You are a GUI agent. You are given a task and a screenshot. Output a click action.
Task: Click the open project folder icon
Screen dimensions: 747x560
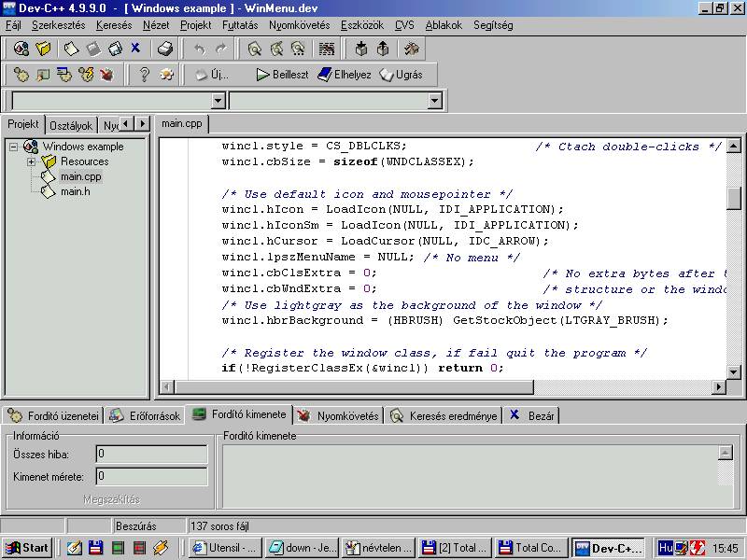click(43, 49)
